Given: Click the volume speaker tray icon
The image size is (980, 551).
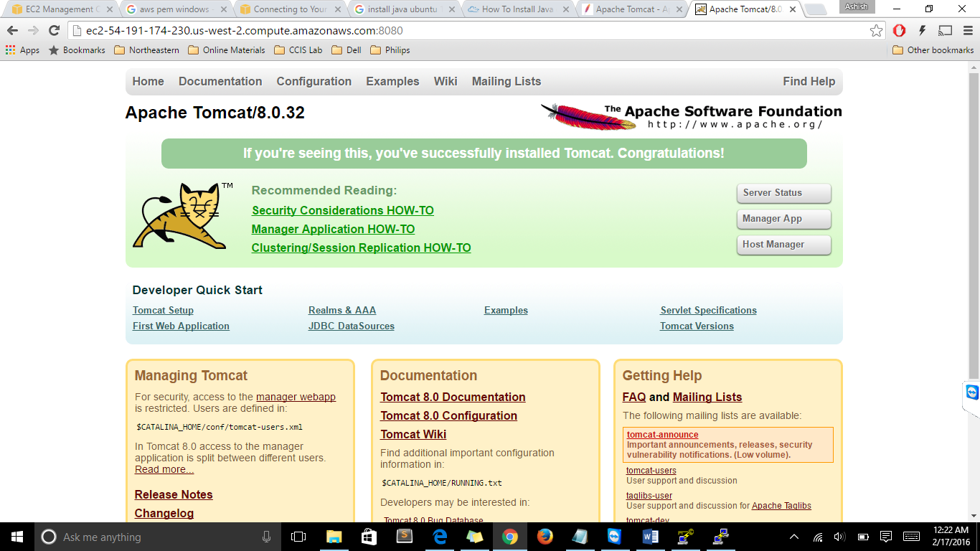Looking at the screenshot, I should pyautogui.click(x=839, y=537).
